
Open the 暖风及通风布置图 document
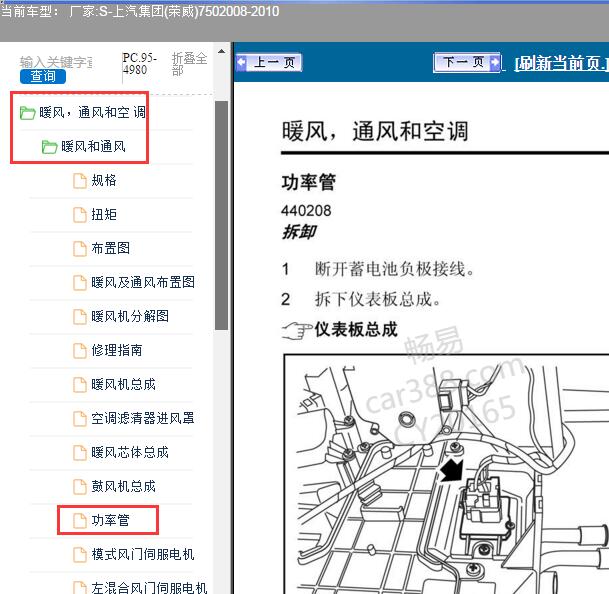[143, 282]
